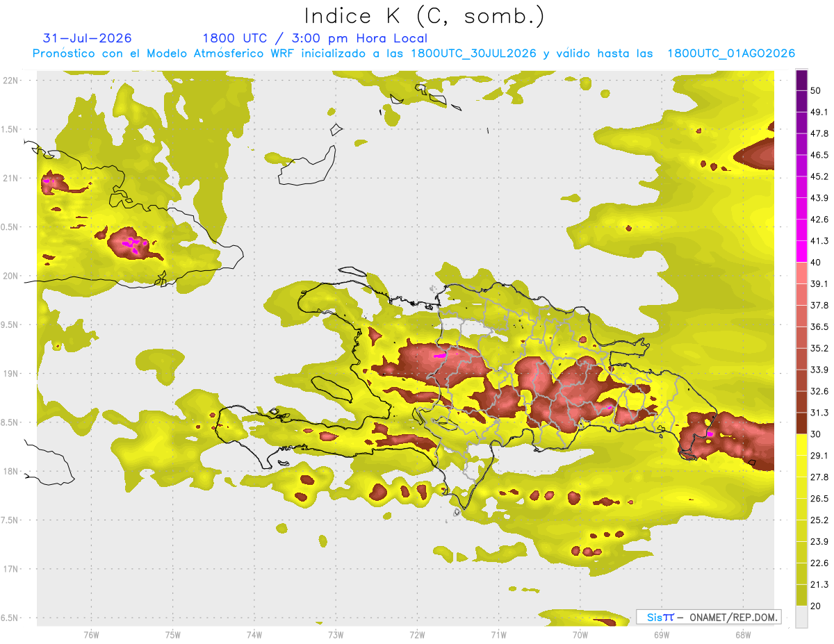Click the dark brown legend swatch above 30
834x644 pixels.
[x=801, y=423]
